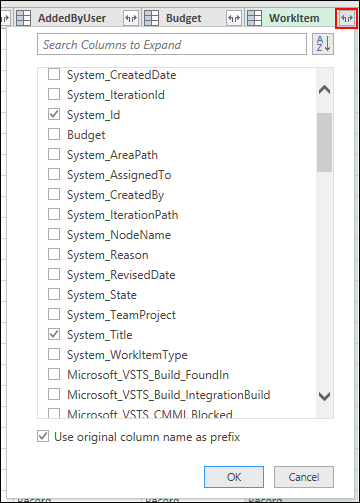Click the OK button

coord(234,477)
